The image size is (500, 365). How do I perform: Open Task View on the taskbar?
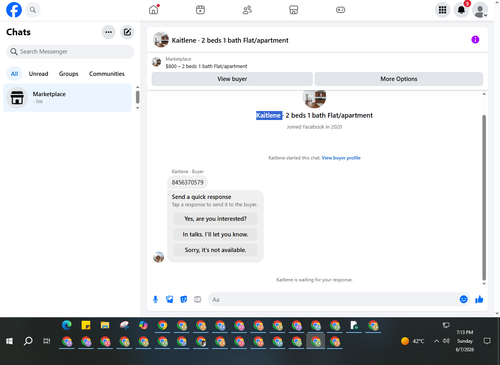(x=47, y=341)
